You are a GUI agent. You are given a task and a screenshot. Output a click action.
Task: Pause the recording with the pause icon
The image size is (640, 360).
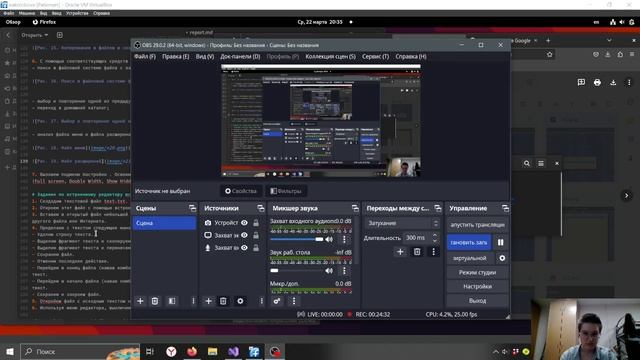500,242
